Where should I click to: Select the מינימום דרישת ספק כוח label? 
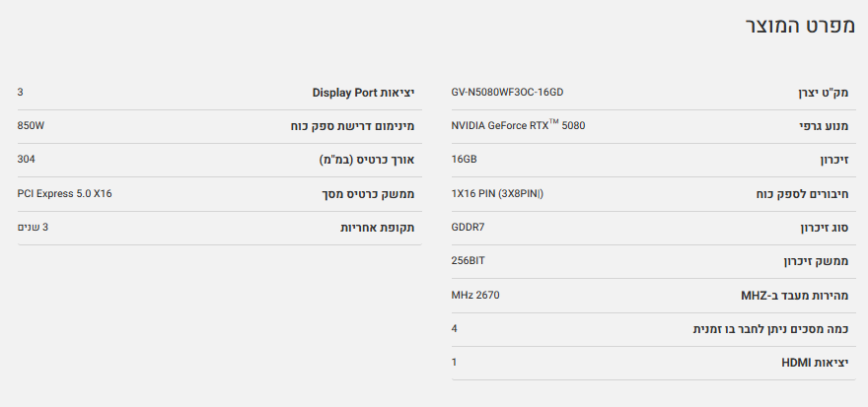point(354,126)
